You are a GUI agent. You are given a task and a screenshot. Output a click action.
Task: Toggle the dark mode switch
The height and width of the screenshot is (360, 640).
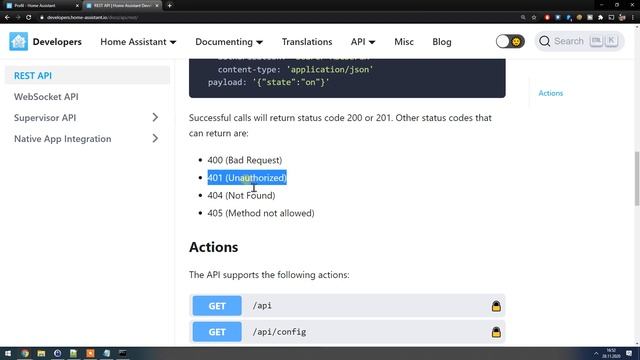pyautogui.click(x=510, y=42)
